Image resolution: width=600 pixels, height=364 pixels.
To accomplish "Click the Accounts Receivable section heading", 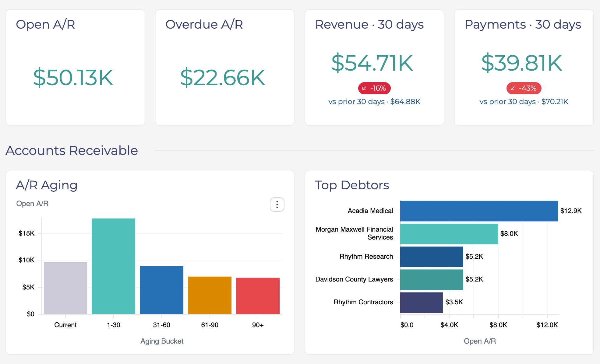I will coord(72,150).
